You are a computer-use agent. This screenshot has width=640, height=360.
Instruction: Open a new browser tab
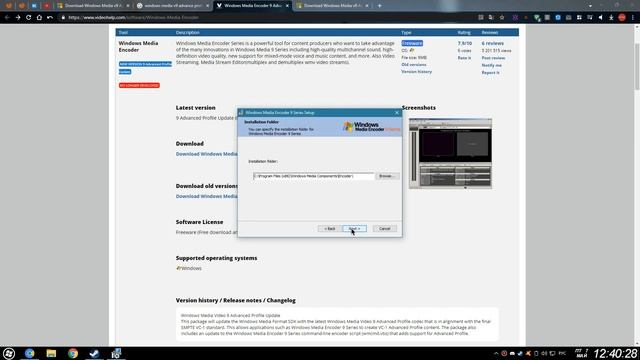[x=380, y=6]
